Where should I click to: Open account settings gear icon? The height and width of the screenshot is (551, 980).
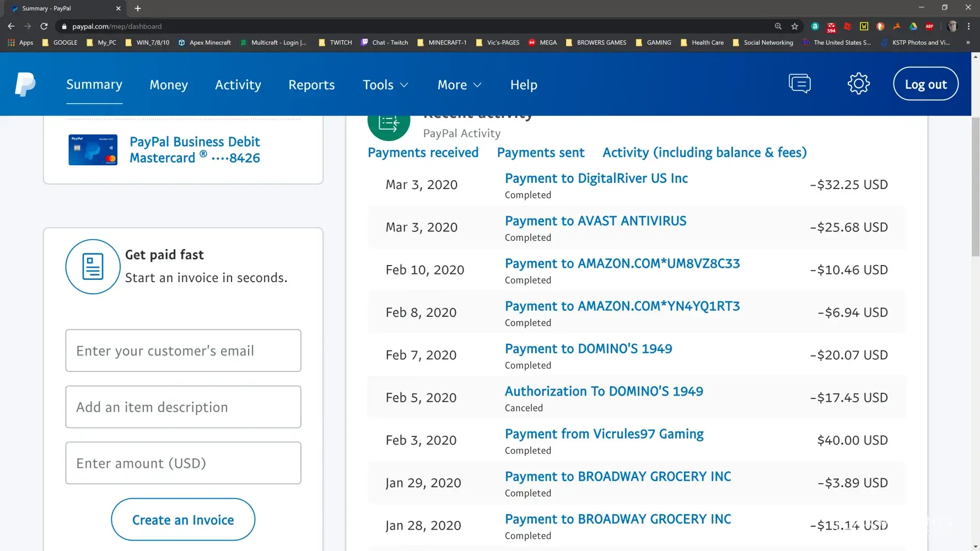(x=858, y=84)
